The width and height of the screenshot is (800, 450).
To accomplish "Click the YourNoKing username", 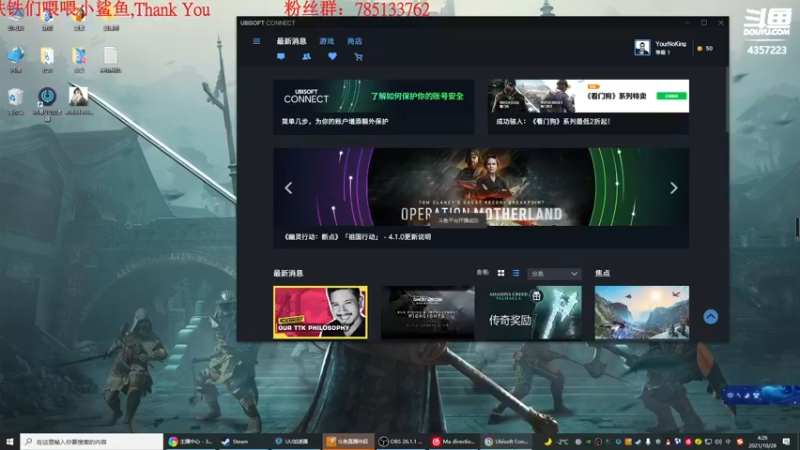I will click(670, 44).
